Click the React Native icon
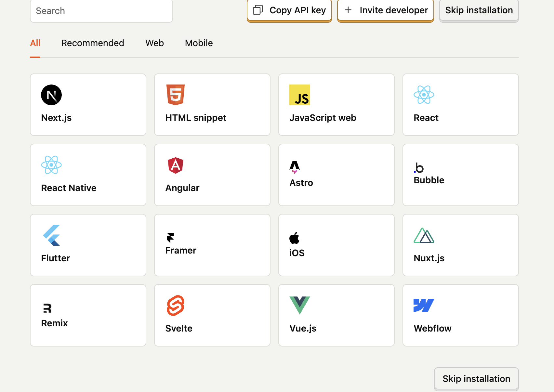This screenshot has width=554, height=392. coord(51,165)
